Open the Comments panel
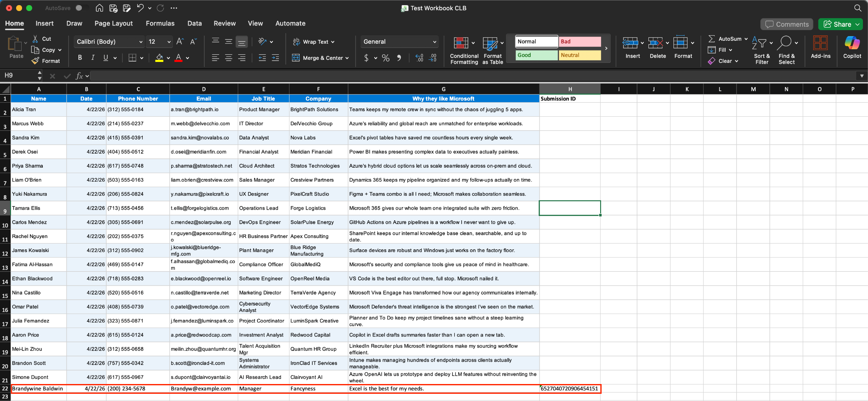868x401 pixels. click(x=786, y=24)
